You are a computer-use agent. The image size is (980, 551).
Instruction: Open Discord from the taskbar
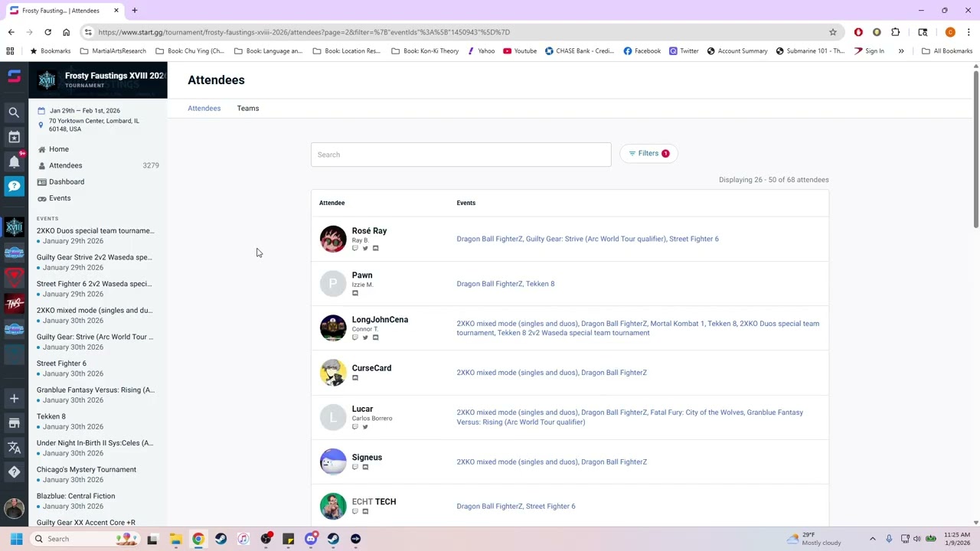pos(311,539)
